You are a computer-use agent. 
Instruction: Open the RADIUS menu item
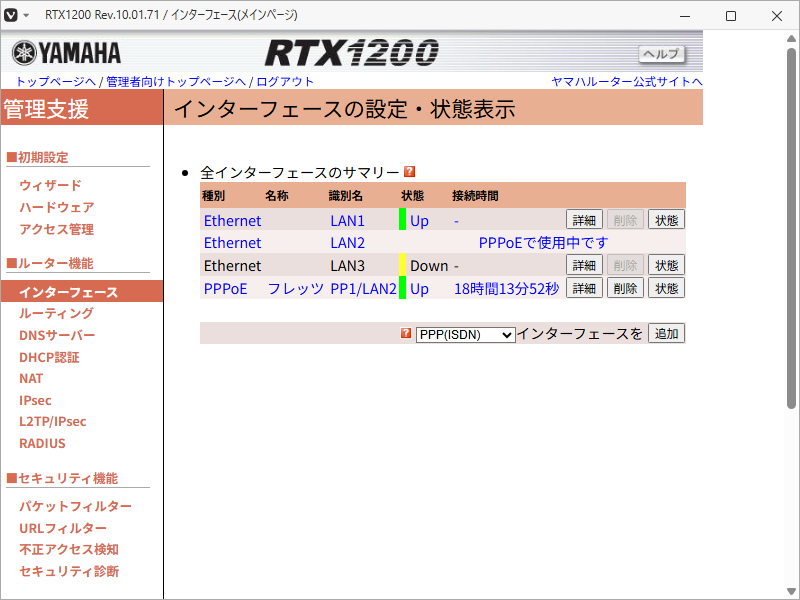click(x=42, y=443)
